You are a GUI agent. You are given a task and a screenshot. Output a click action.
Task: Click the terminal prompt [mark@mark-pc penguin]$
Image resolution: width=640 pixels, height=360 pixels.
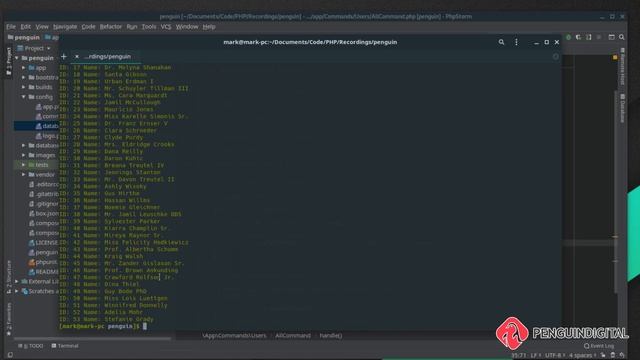pyautogui.click(x=99, y=327)
